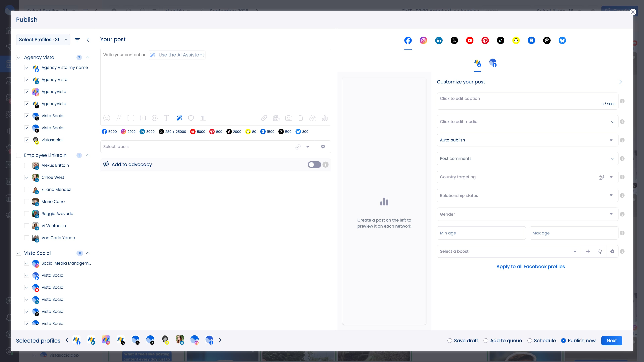The height and width of the screenshot is (362, 644).
Task: Uncheck the Chloe West profile
Action: (x=27, y=177)
